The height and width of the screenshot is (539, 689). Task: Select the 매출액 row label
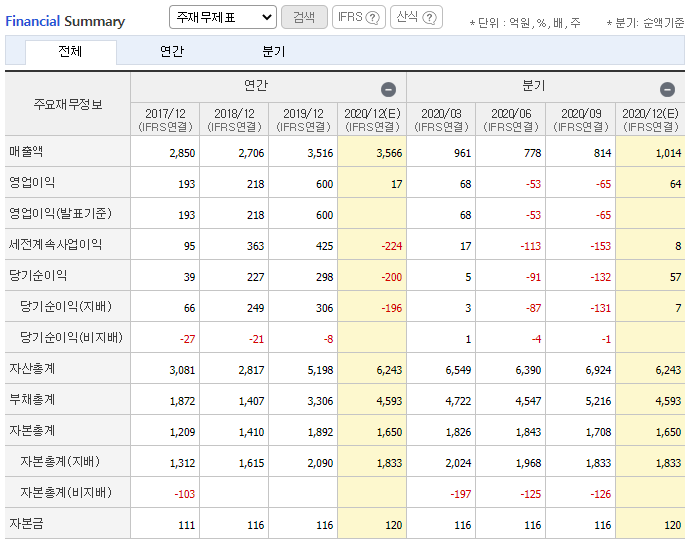pyautogui.click(x=26, y=152)
